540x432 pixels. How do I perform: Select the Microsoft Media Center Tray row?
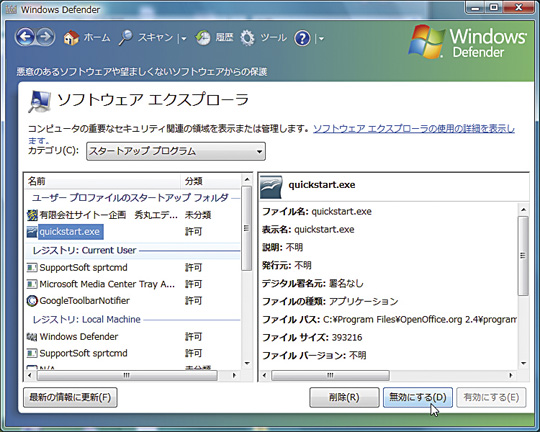[133, 284]
